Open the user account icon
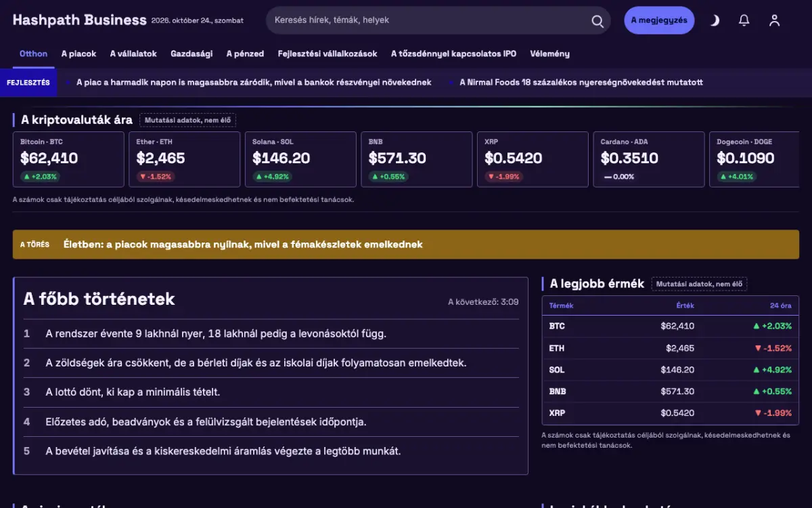Screen dimensions: 812x508 (x=775, y=20)
